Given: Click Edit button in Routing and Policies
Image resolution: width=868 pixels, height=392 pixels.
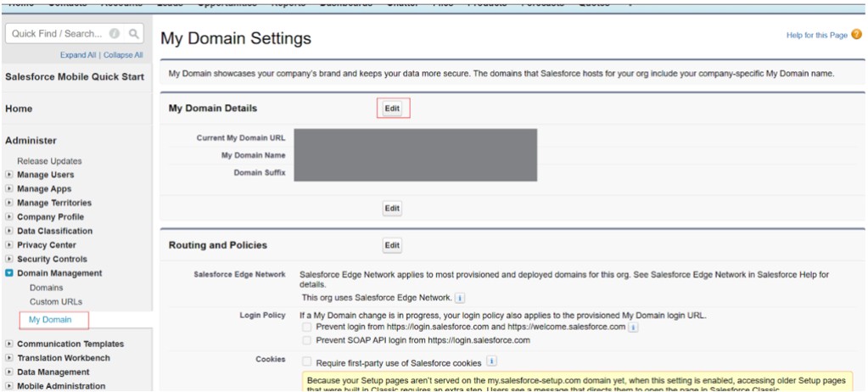Looking at the screenshot, I should click(392, 245).
